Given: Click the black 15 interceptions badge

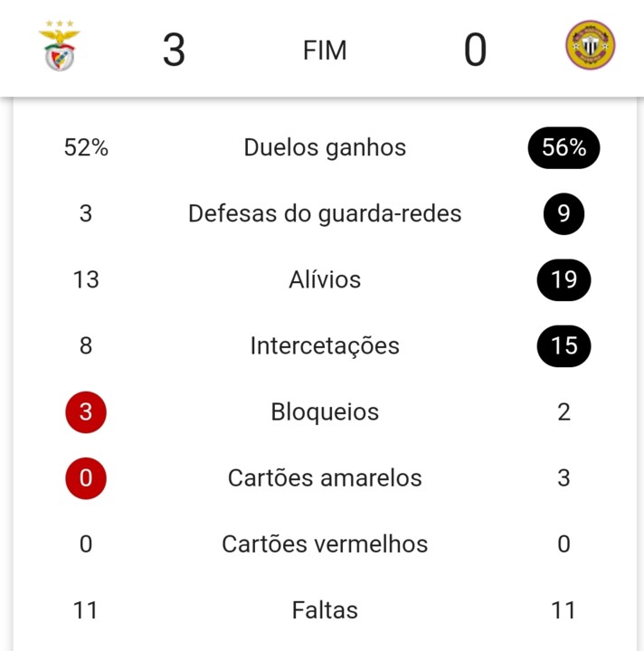Looking at the screenshot, I should pyautogui.click(x=563, y=345).
